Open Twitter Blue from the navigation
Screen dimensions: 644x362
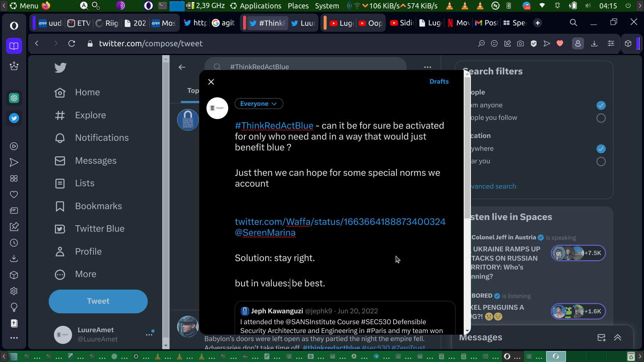[90, 229]
